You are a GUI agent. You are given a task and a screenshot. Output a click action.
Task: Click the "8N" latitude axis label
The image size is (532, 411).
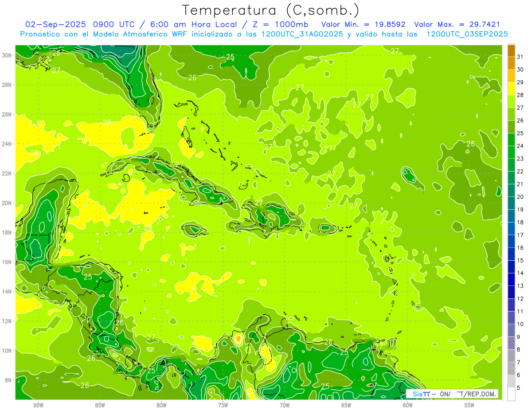click(8, 380)
